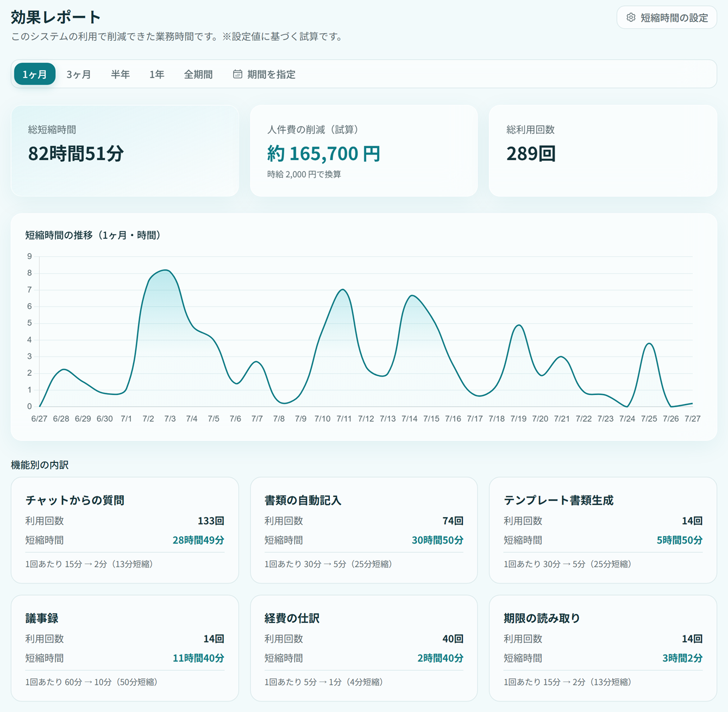Click the 7/25 x-axis date label

click(649, 419)
